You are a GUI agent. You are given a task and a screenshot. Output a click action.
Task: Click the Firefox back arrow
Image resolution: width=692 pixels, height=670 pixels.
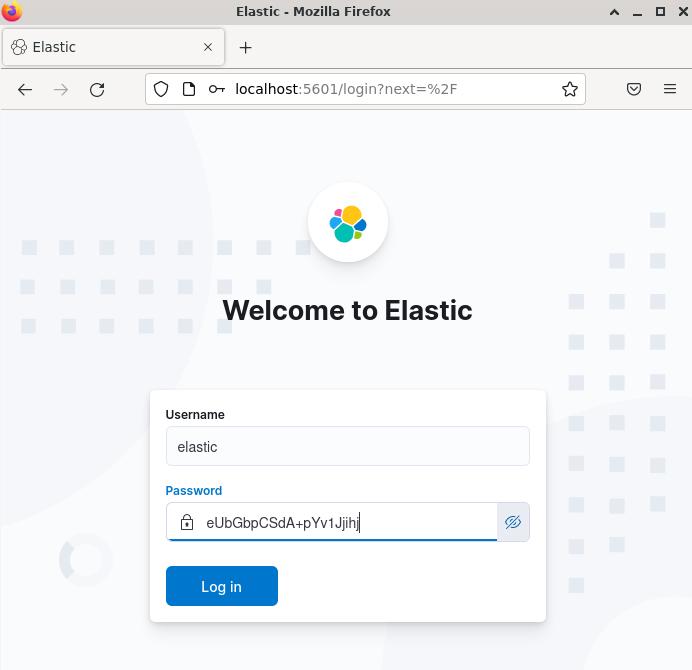(25, 90)
